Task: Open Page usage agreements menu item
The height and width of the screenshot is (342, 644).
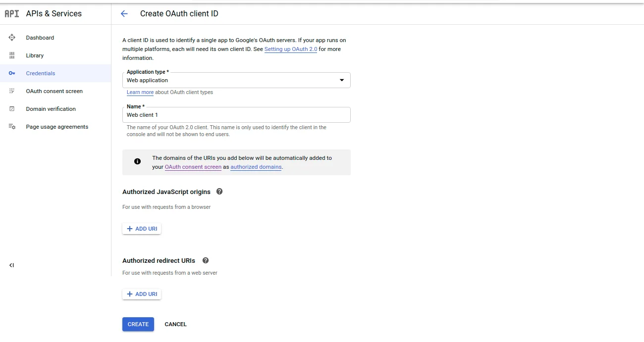Action: point(55,127)
